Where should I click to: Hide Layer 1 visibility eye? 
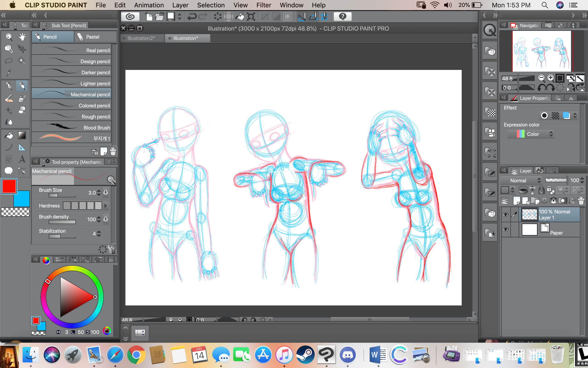click(505, 214)
